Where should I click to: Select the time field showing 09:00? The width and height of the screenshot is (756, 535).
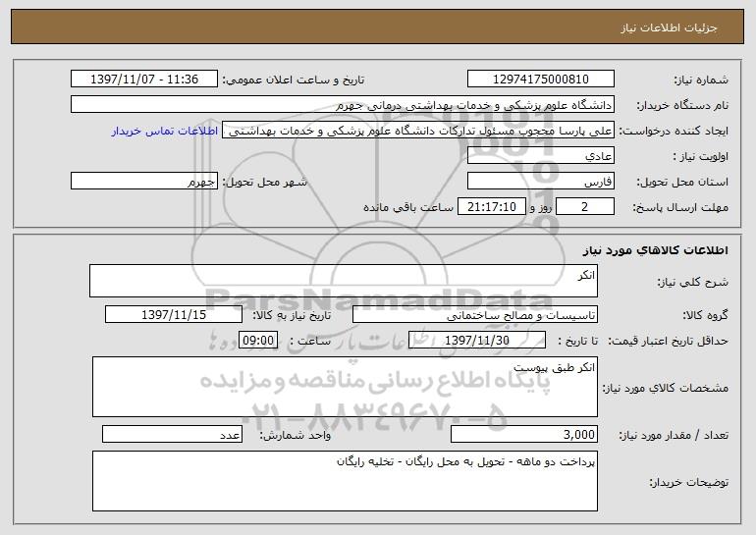coord(258,341)
